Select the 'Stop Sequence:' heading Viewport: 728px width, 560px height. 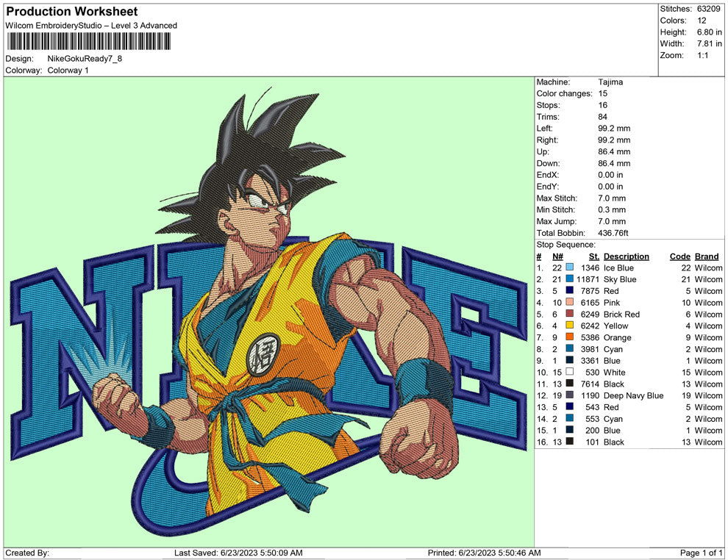(565, 245)
